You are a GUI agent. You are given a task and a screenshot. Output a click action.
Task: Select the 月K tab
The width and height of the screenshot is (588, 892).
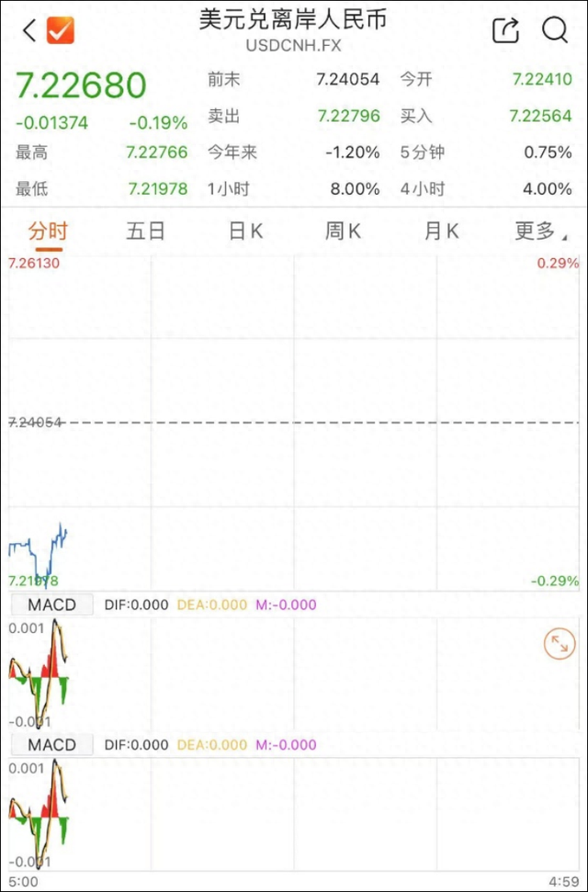pos(441,231)
